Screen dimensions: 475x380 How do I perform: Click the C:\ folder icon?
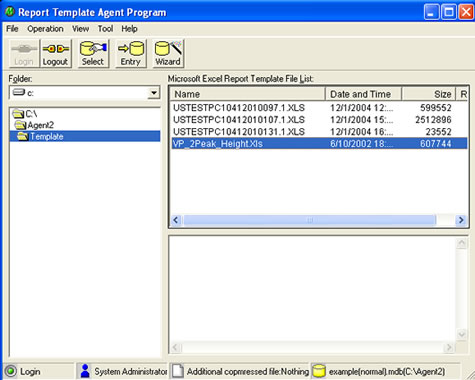pyautogui.click(x=18, y=114)
